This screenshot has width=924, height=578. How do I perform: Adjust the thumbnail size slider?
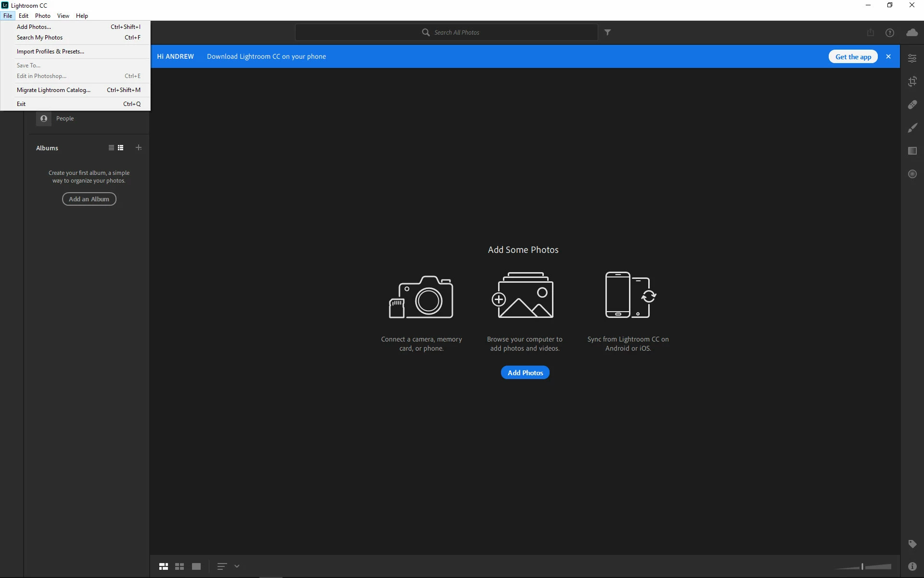click(x=862, y=566)
